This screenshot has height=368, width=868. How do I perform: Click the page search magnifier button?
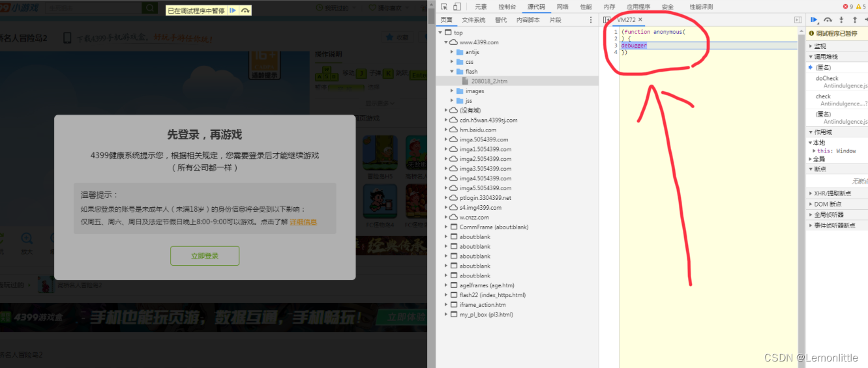point(150,8)
